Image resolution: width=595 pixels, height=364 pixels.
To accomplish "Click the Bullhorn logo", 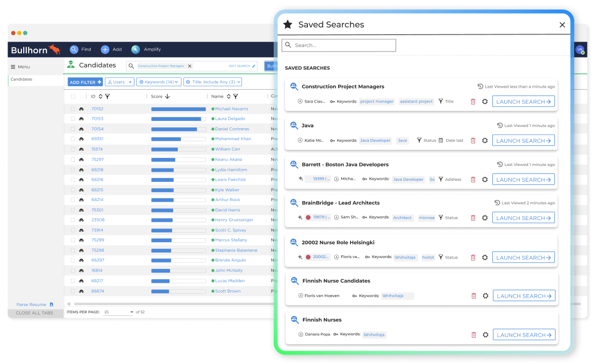I will coord(35,50).
